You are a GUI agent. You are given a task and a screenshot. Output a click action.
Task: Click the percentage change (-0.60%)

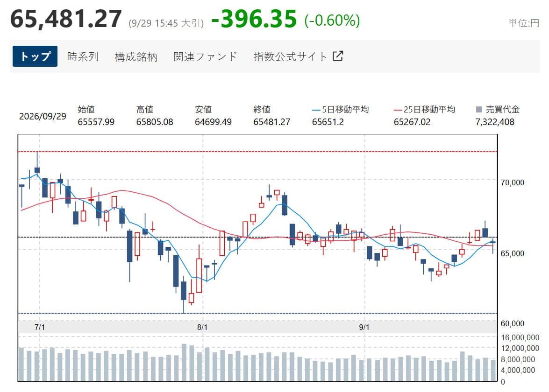[x=332, y=20]
